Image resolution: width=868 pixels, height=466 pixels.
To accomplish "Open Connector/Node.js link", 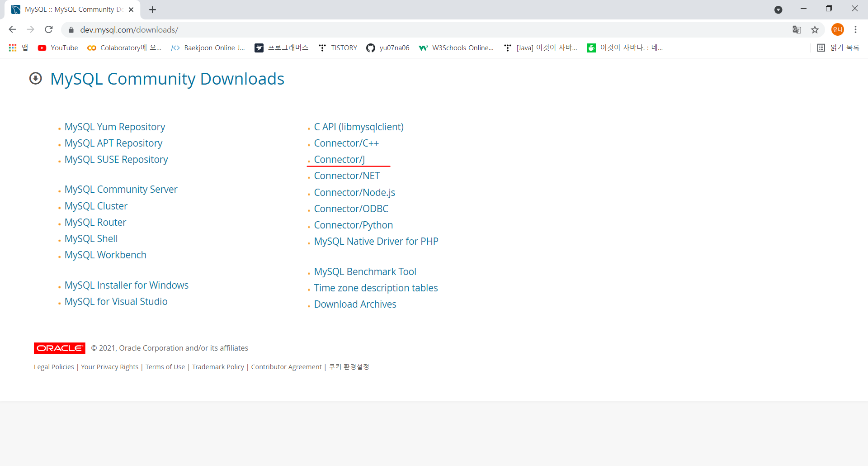I will click(354, 192).
